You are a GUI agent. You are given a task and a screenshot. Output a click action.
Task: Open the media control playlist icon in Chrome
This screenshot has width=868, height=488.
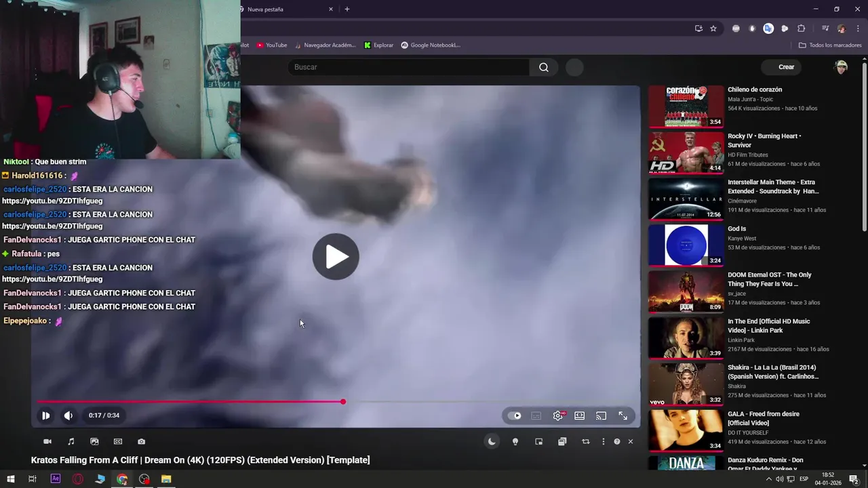point(825,28)
